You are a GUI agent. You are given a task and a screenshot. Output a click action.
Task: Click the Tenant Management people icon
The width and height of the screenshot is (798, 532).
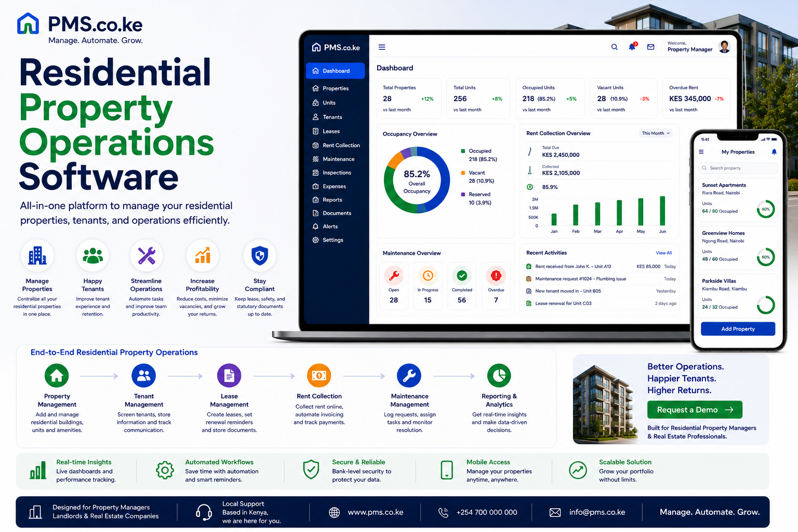point(144,376)
